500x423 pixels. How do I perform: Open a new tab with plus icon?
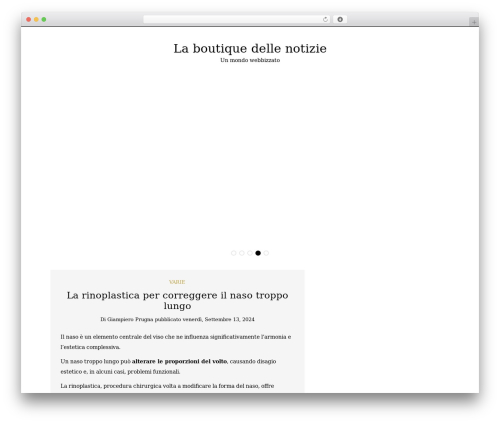(474, 22)
